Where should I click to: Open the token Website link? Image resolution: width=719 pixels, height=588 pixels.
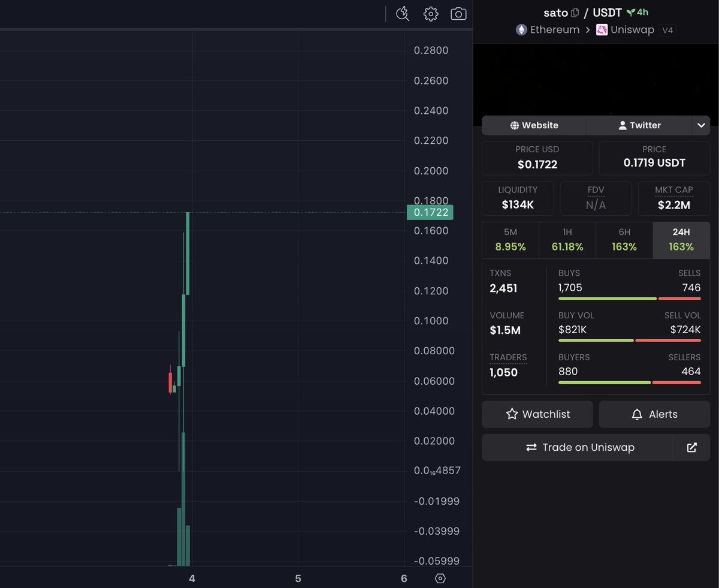[x=534, y=125]
